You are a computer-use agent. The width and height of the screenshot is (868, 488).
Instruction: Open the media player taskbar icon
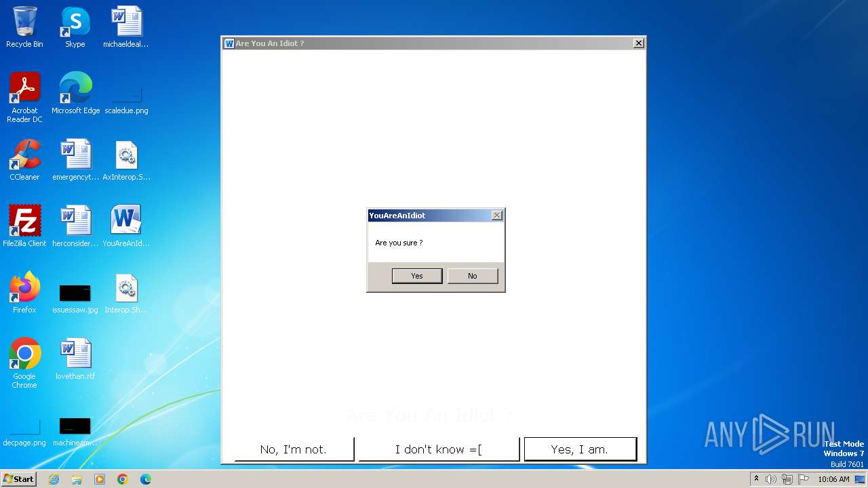(x=100, y=479)
